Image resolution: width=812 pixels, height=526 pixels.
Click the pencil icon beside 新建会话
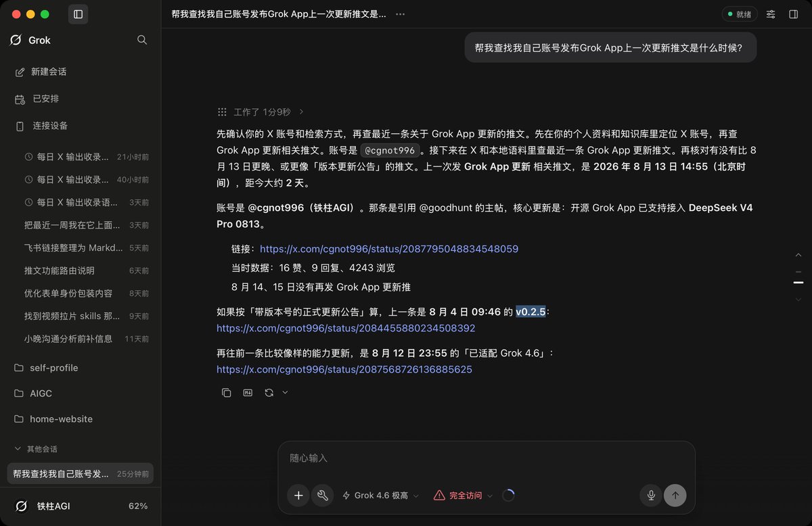tap(20, 72)
